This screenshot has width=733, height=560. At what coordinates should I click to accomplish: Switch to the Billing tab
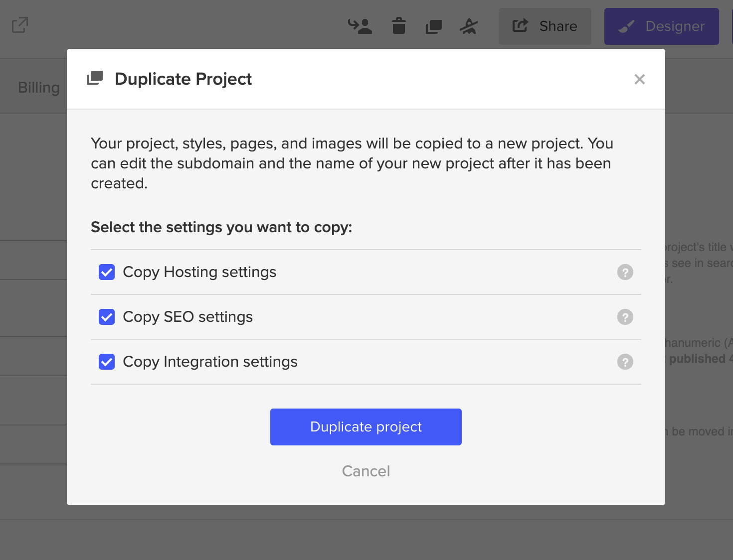pyautogui.click(x=39, y=88)
